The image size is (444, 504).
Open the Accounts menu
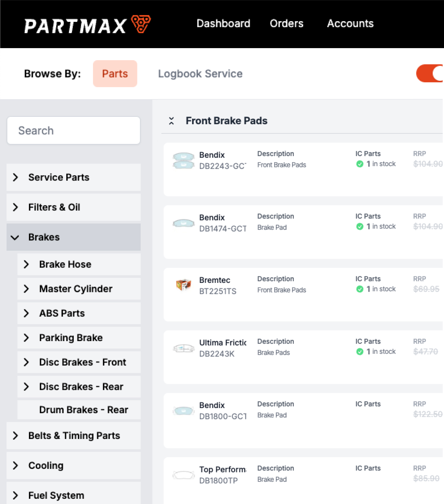click(x=350, y=23)
